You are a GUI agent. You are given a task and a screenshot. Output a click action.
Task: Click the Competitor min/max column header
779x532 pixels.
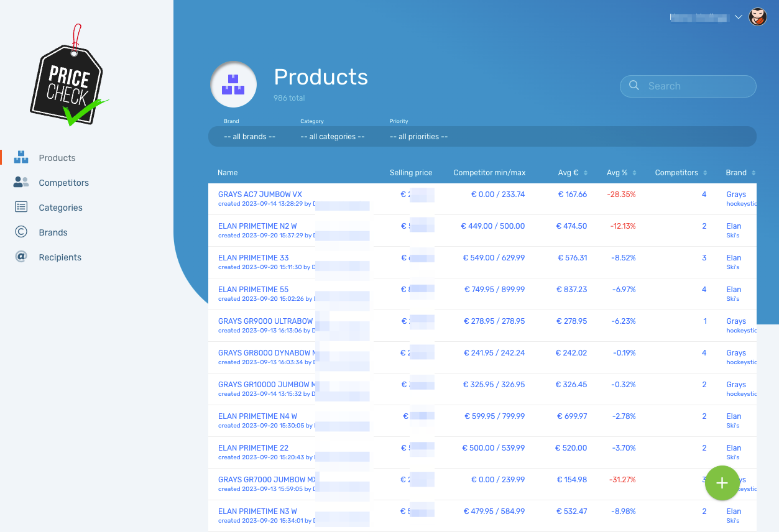pyautogui.click(x=489, y=173)
